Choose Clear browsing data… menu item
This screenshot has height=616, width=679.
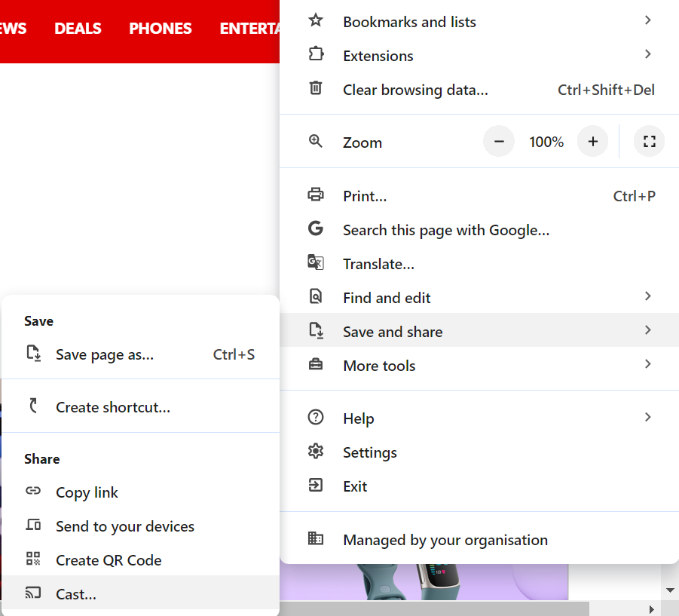pyautogui.click(x=479, y=89)
